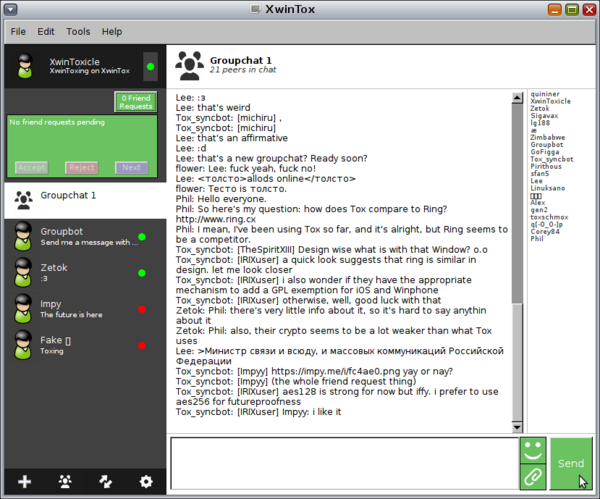
Task: Click Zetok's green status dot
Action: 142,273
